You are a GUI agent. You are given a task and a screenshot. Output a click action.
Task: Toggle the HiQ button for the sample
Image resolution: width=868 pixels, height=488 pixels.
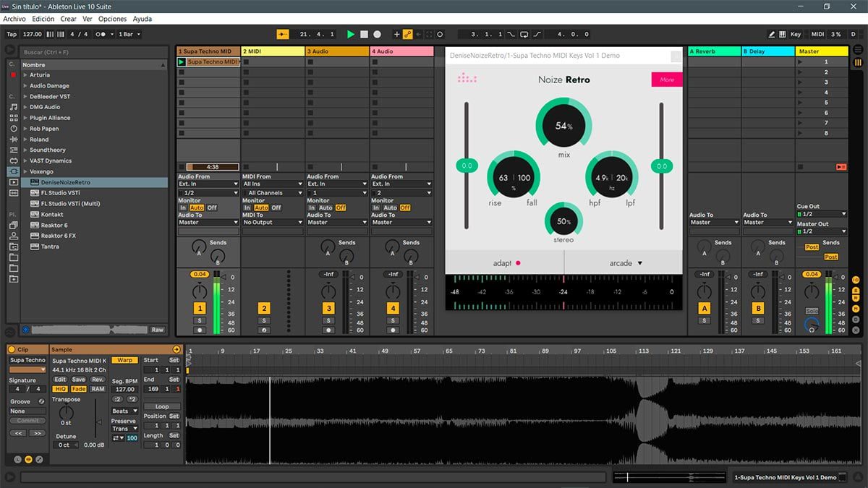pyautogui.click(x=60, y=389)
